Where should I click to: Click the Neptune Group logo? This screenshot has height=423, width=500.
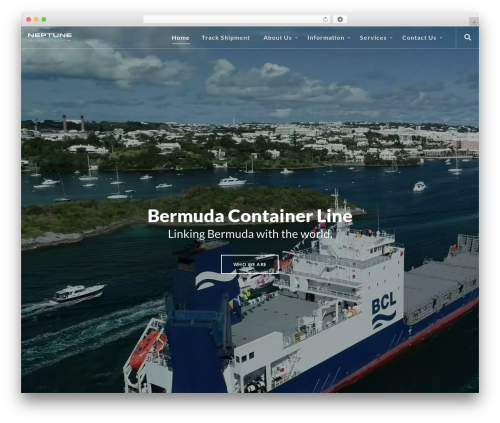[x=49, y=37]
